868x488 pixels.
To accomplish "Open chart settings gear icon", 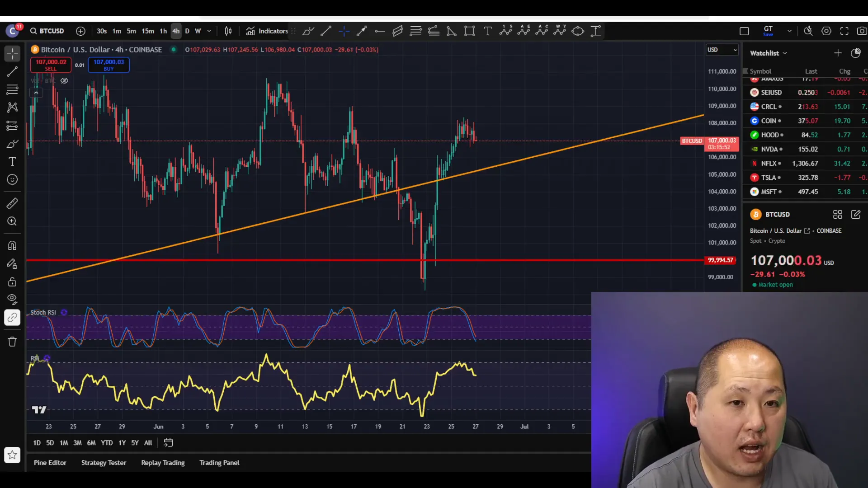I will tap(826, 31).
